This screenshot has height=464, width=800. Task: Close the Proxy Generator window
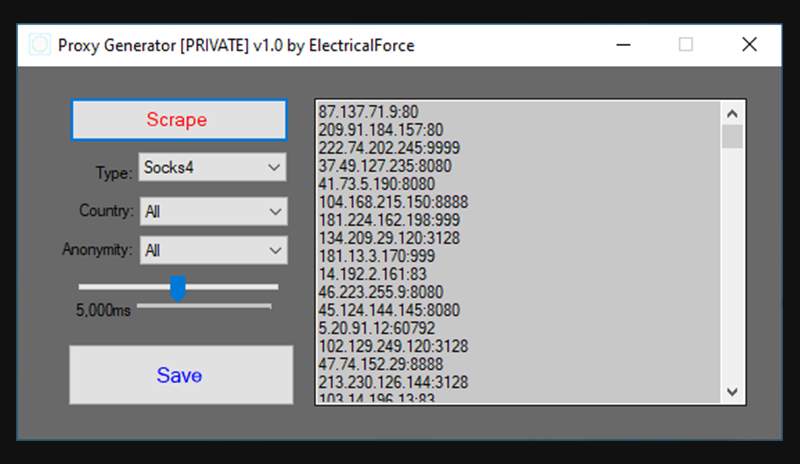tap(748, 45)
